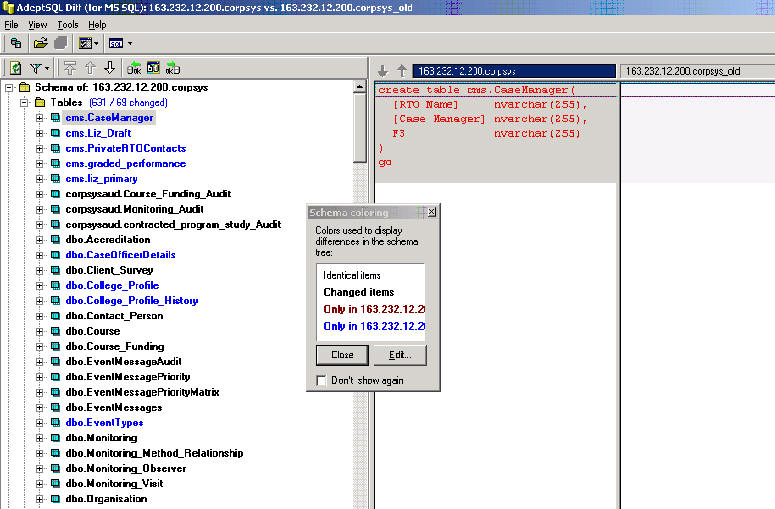The width and height of the screenshot is (775, 509).
Task: Open the dropdown arrow beside the SQL icon
Action: [x=130, y=43]
